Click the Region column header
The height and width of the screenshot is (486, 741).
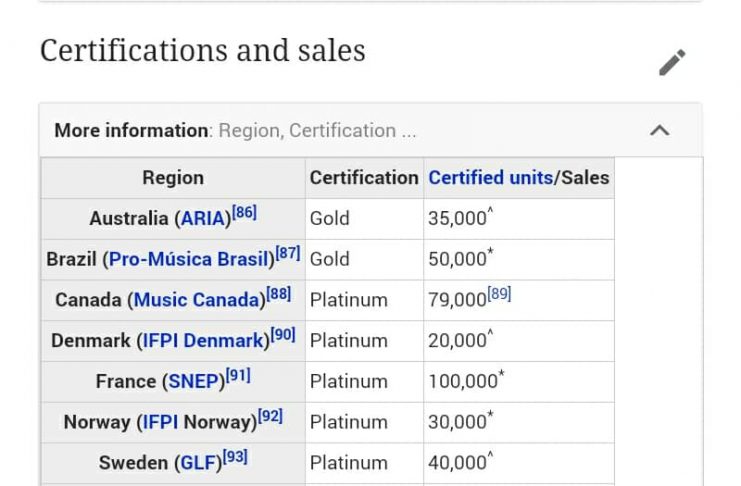[x=173, y=178]
